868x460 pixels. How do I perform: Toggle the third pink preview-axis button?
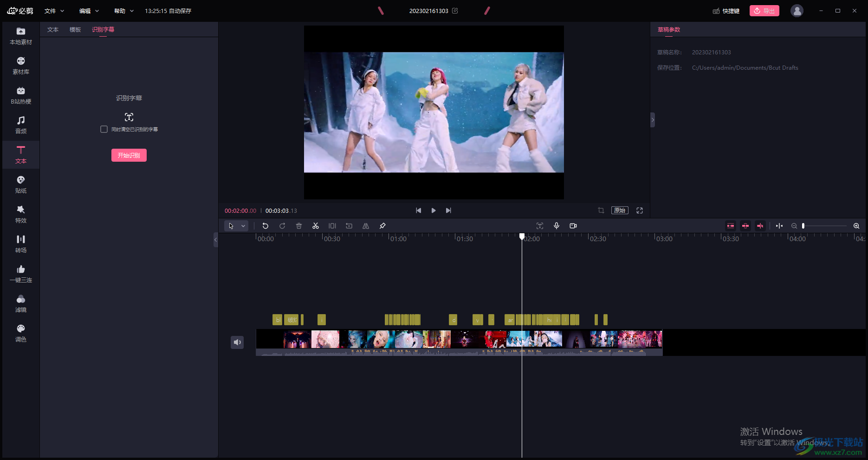pos(760,226)
